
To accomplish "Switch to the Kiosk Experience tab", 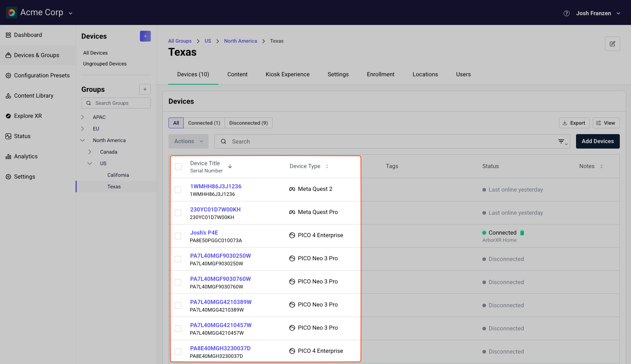I will point(287,74).
